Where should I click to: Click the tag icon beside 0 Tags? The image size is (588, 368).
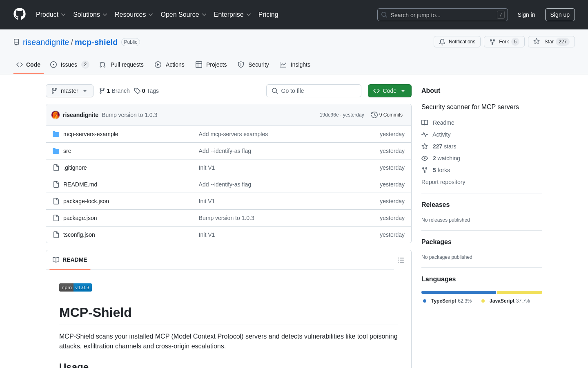[137, 91]
